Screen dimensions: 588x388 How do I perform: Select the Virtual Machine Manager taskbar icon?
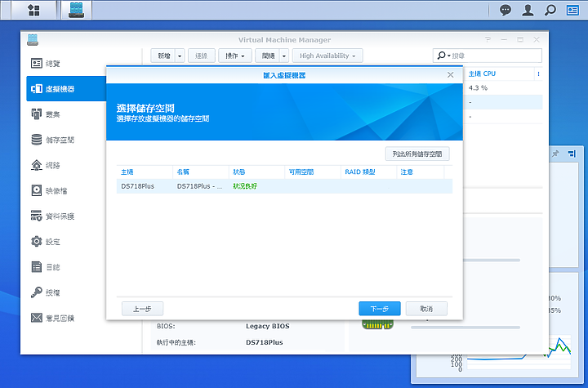[x=77, y=10]
